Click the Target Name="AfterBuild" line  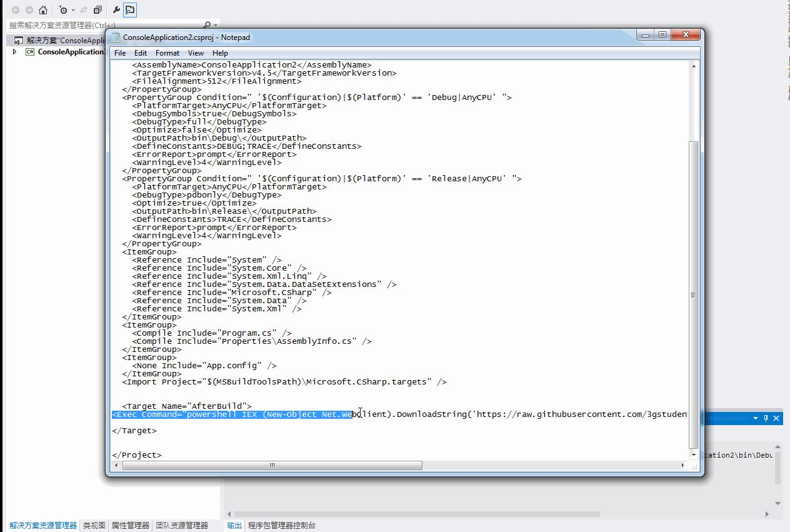[187, 406]
